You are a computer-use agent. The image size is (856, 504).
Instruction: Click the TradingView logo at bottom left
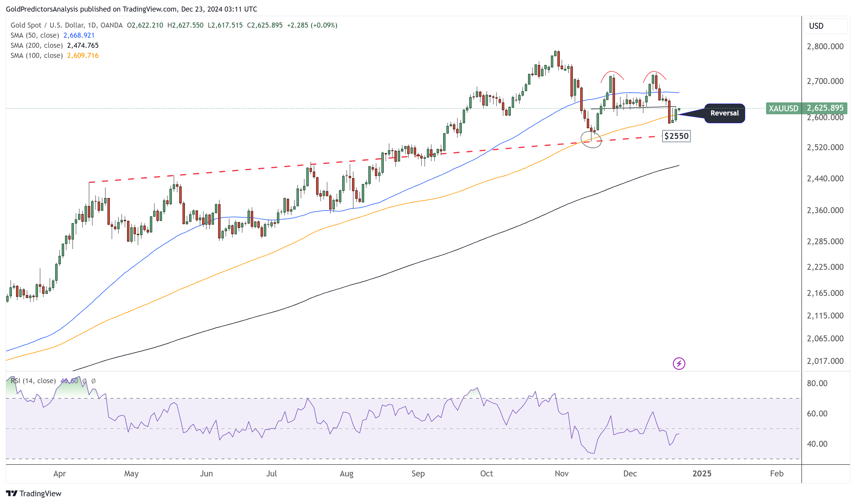click(x=33, y=493)
